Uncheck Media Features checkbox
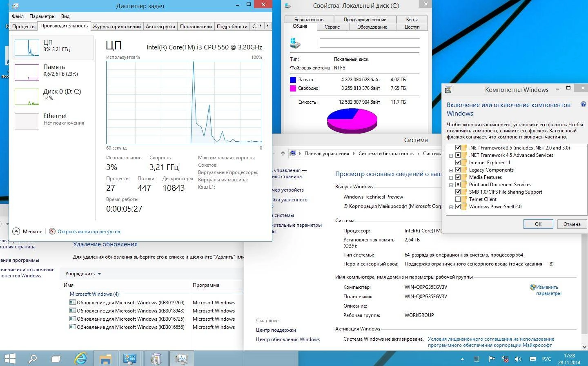The image size is (588, 366). pos(458,177)
